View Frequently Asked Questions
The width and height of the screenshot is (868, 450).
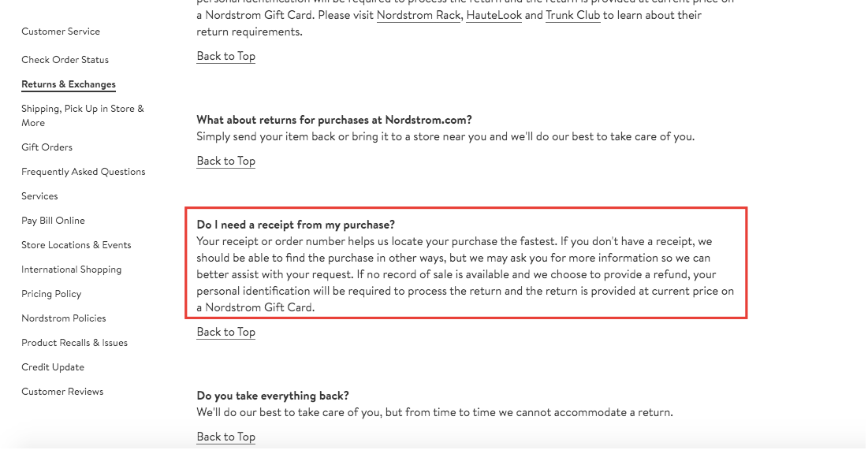[83, 172]
